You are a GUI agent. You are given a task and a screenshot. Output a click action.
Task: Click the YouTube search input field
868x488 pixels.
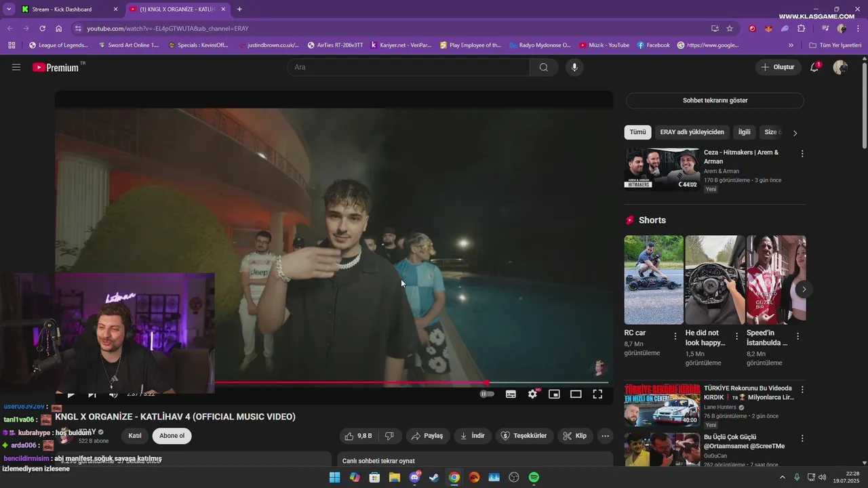(408, 67)
